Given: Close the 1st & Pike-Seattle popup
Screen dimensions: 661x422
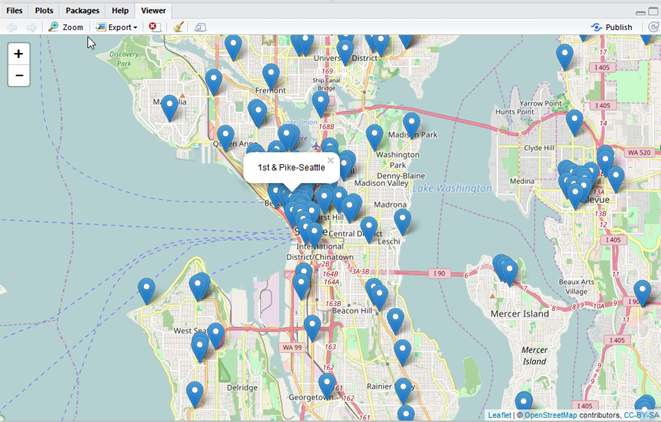Looking at the screenshot, I should tap(330, 159).
